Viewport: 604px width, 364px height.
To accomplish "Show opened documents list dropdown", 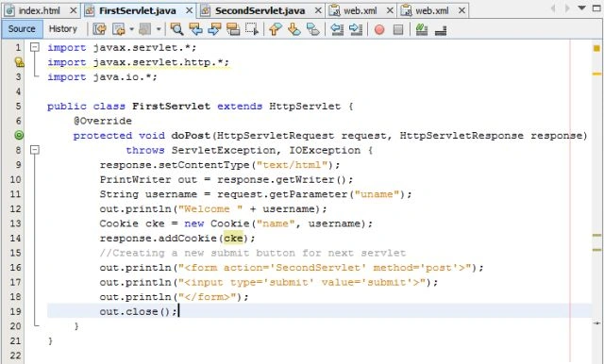I will [x=582, y=8].
